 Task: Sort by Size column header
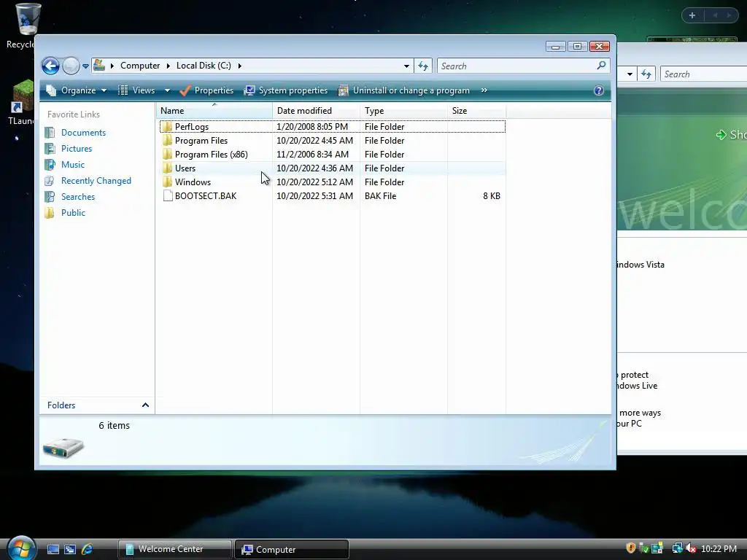(x=477, y=111)
